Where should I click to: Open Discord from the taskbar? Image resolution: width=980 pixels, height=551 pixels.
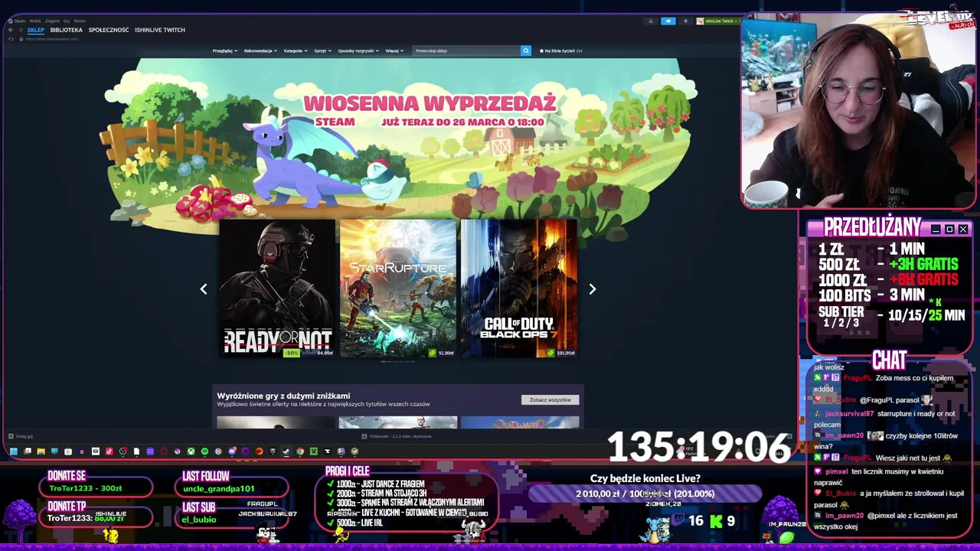(232, 452)
